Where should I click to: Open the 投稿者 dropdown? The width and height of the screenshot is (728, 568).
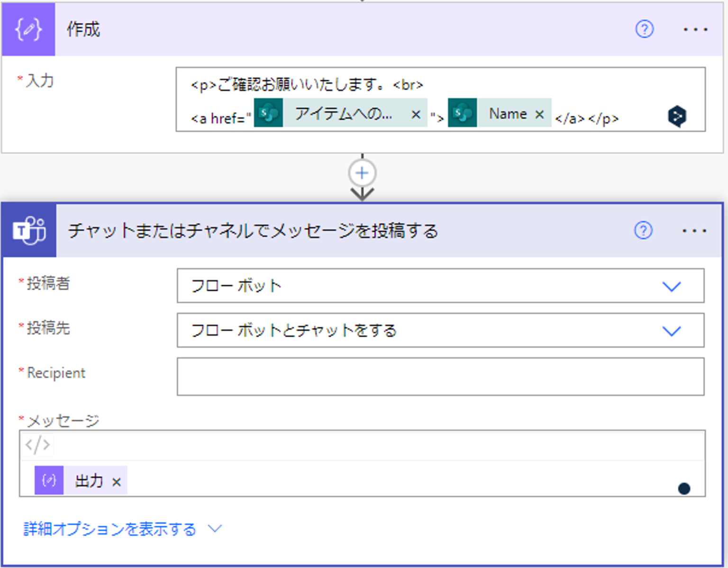pyautogui.click(x=671, y=286)
